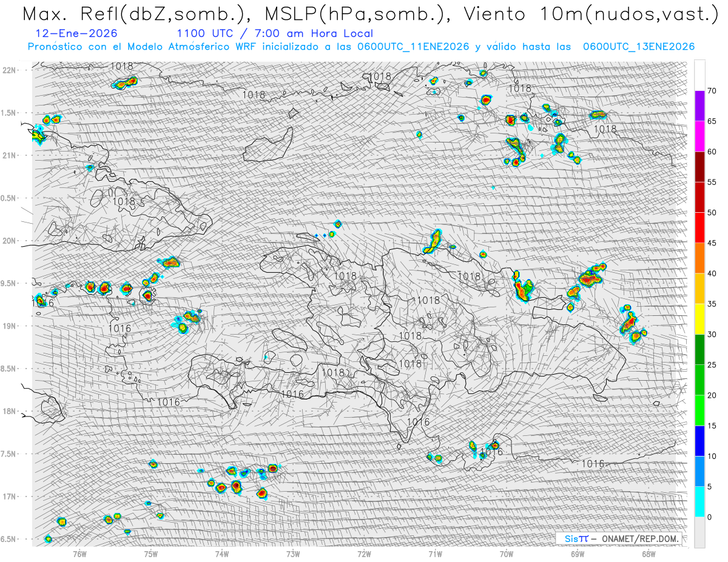
Task: Click the '20N' latitude axis label
Action: (x=10, y=241)
